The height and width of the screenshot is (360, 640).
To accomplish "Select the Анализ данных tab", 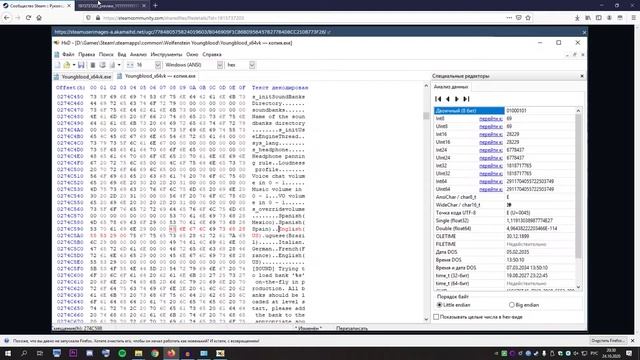I will (451, 87).
